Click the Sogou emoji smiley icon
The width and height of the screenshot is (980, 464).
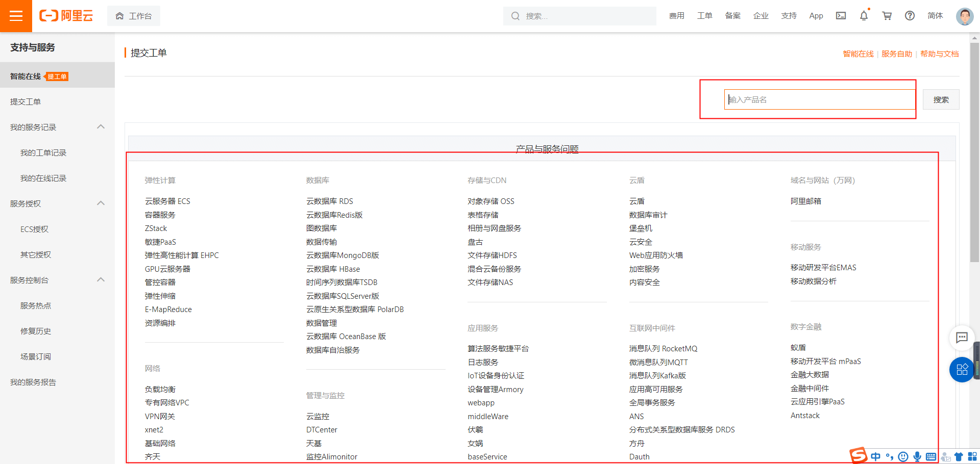903,457
